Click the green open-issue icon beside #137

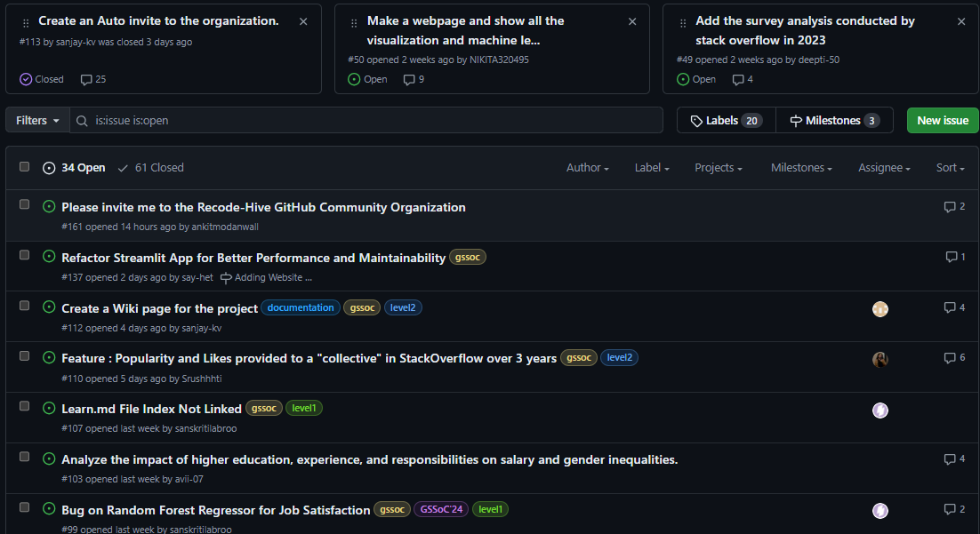tap(49, 256)
